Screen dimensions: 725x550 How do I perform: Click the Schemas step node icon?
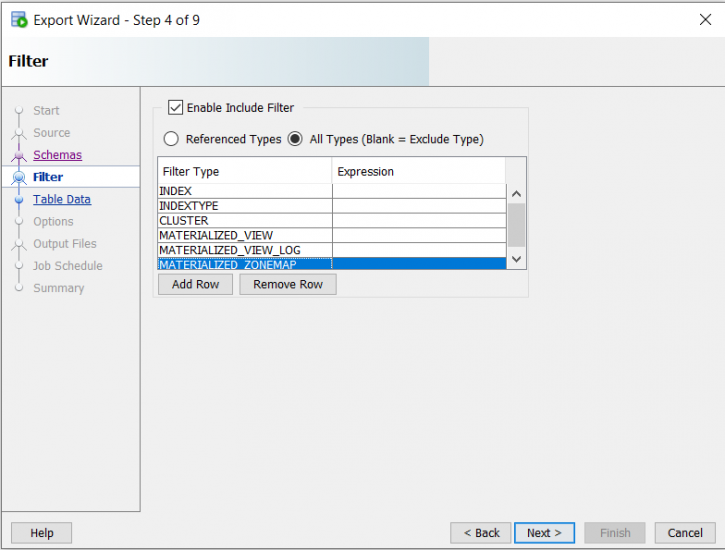pyautogui.click(x=19, y=156)
